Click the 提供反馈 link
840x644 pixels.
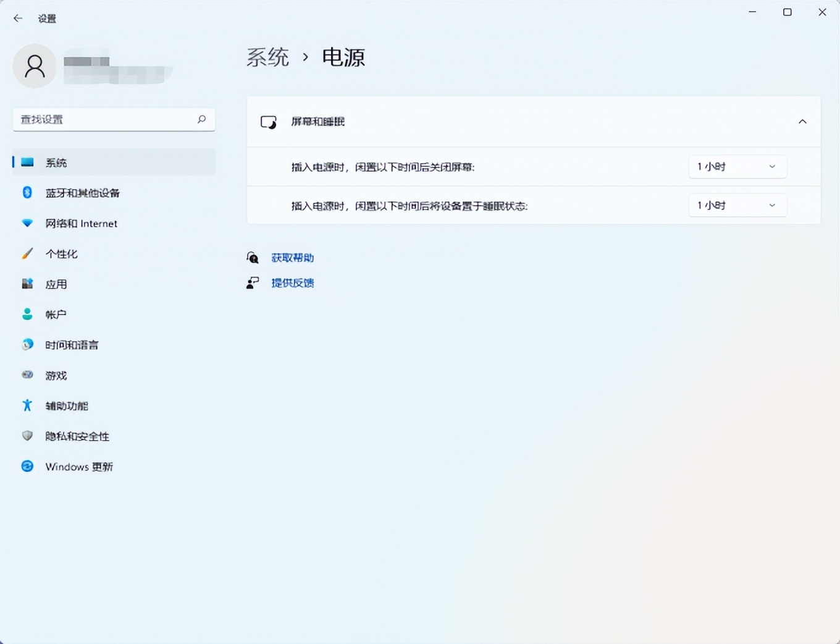[x=293, y=282]
